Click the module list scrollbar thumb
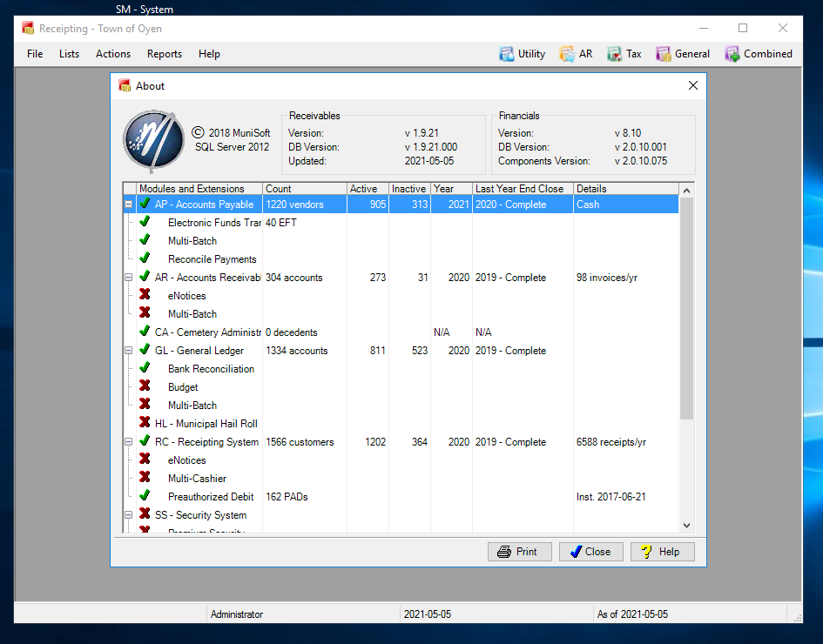 point(686,308)
